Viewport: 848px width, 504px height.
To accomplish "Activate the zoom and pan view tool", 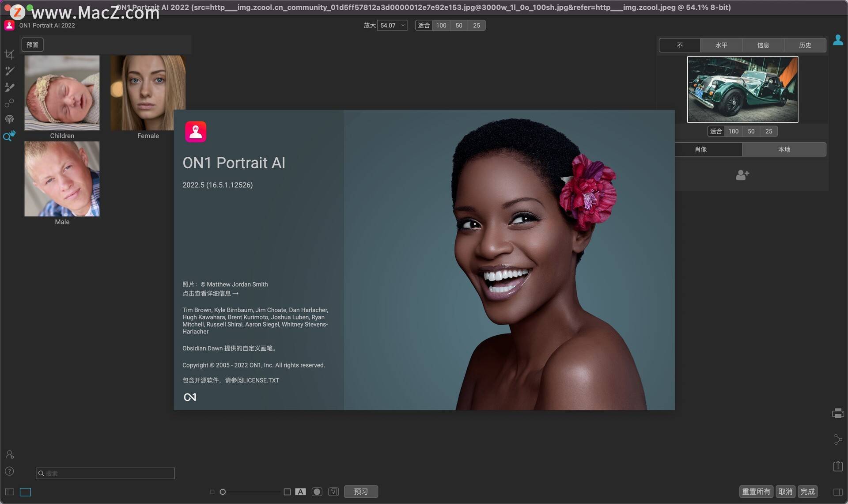I will [x=9, y=136].
